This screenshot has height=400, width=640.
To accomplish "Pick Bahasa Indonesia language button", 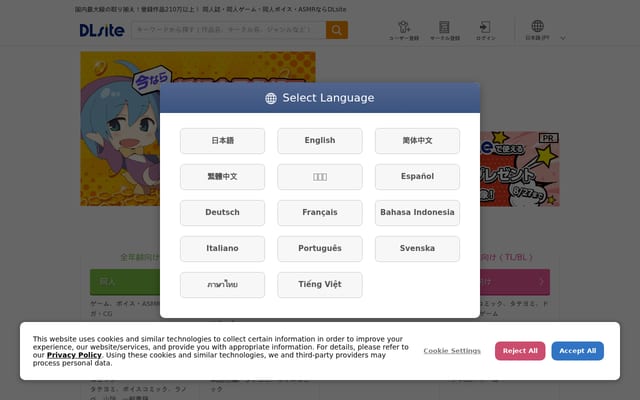I will coord(417,213).
